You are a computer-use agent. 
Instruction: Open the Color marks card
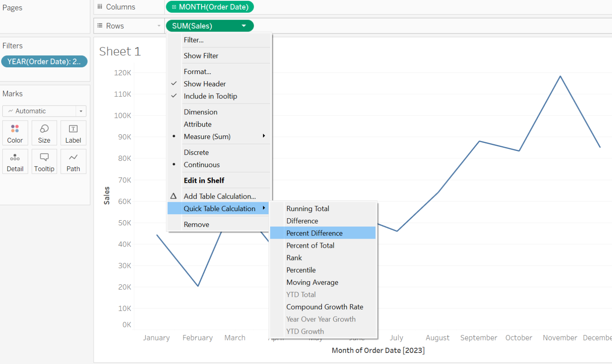(15, 133)
